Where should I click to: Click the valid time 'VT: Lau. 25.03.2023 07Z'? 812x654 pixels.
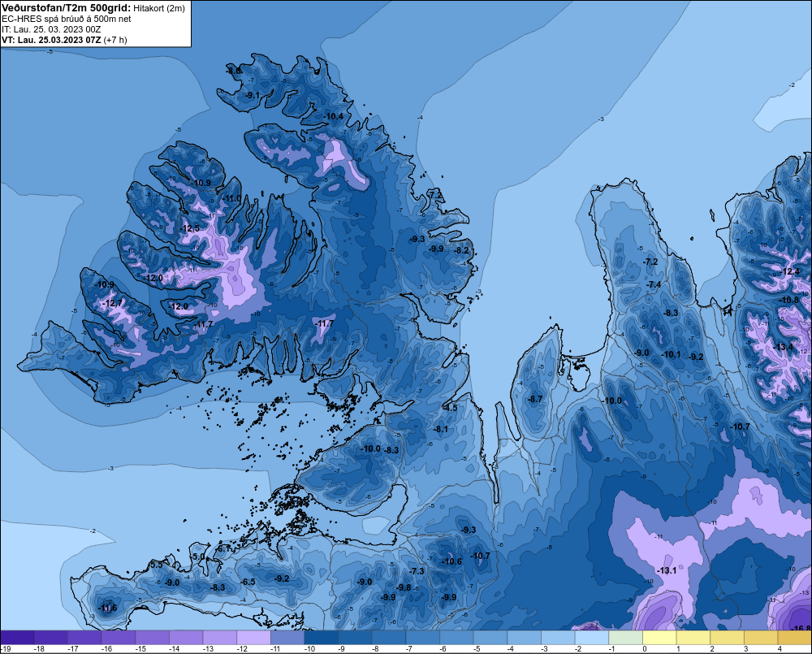coord(51,40)
